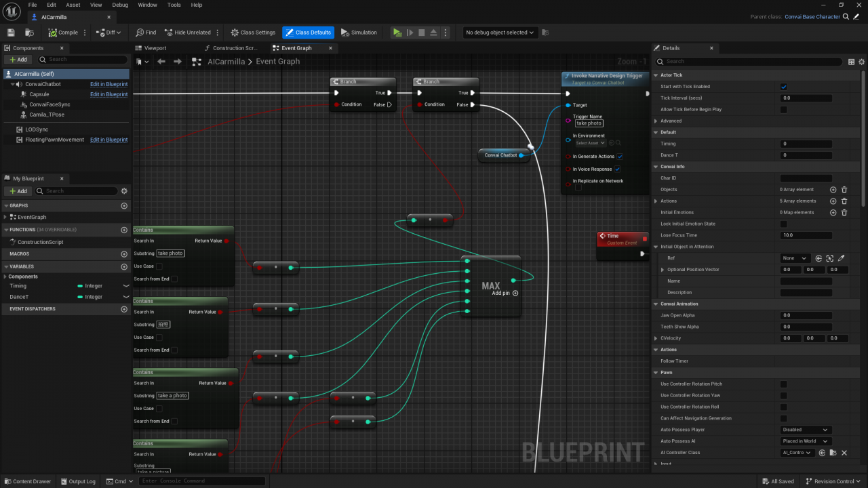Open Class Settings
The width and height of the screenshot is (868, 488).
[252, 33]
